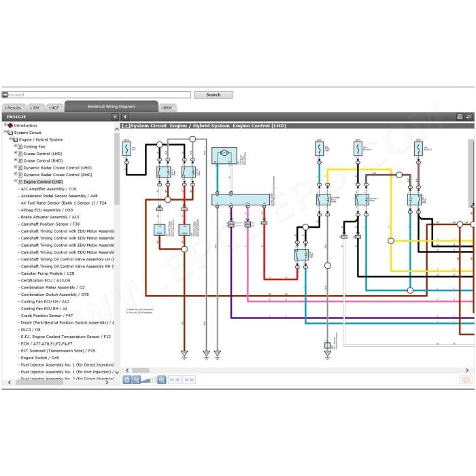Click the document icon beside Dynamic Radar Cruise Control (RHD)
476x476 pixels.
pyautogui.click(x=20, y=175)
